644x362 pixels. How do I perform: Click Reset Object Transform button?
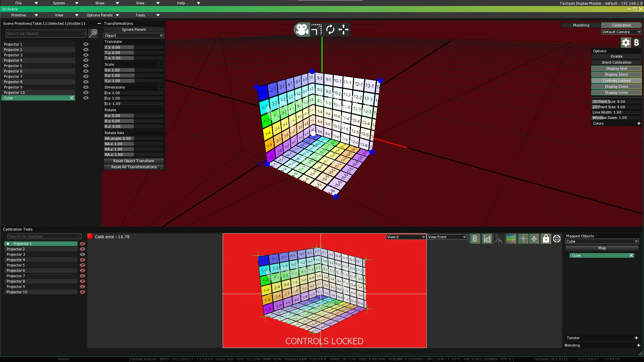[133, 161]
